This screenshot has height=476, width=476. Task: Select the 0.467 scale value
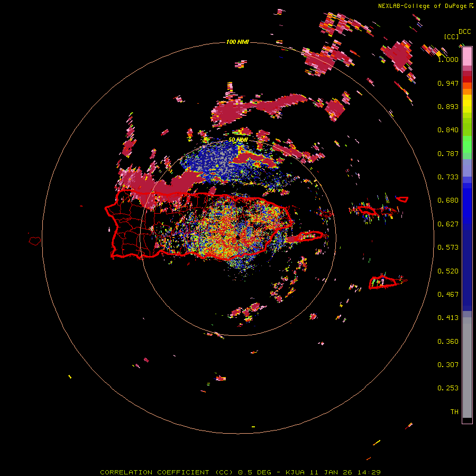point(448,295)
